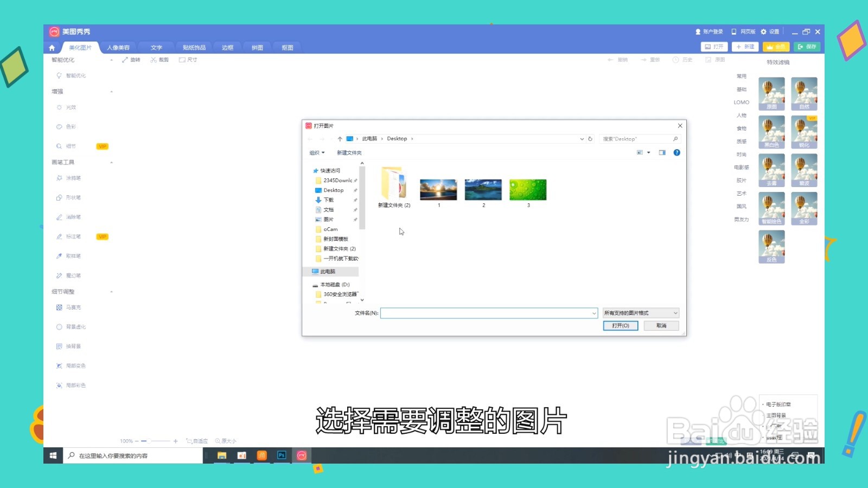Click the 保存 save button
868x488 pixels.
[x=807, y=47]
